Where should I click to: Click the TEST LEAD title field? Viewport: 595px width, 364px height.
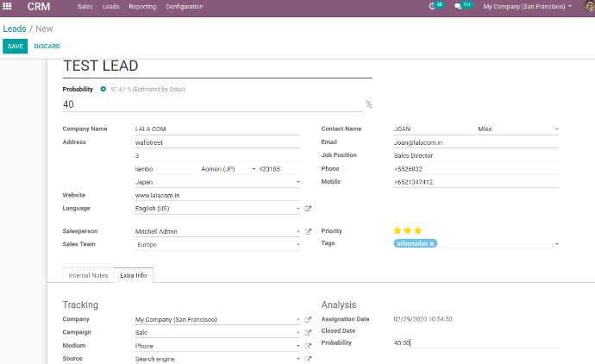click(217, 66)
